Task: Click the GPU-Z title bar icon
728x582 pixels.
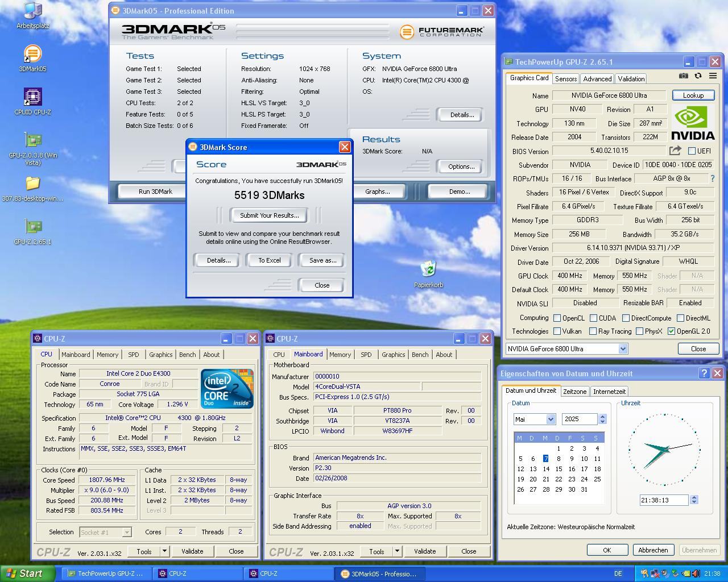Action: [x=509, y=61]
